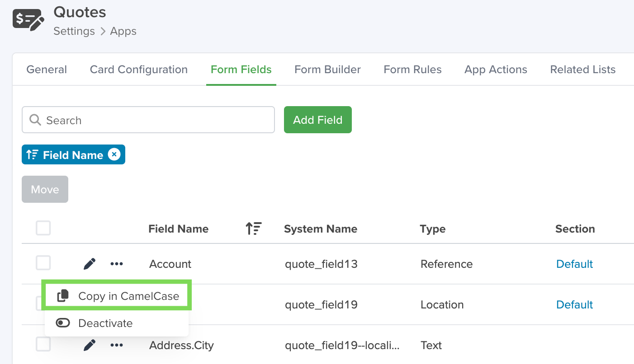The height and width of the screenshot is (364, 634).
Task: Click Settings in the breadcrumb
Action: click(x=74, y=31)
